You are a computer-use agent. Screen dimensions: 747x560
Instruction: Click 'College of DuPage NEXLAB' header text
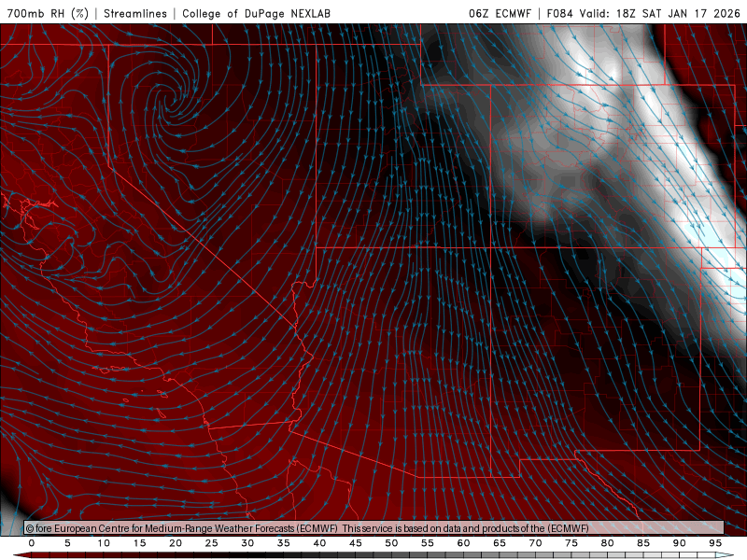click(256, 13)
